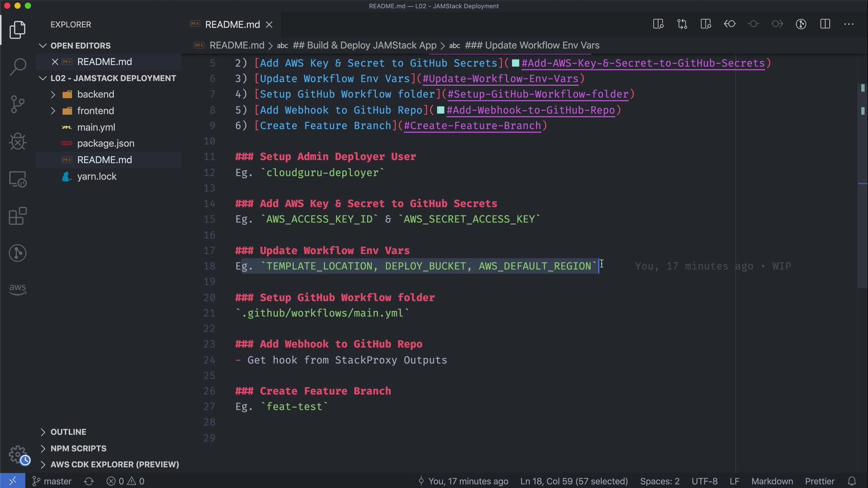Viewport: 868px width, 488px height.
Task: Open the AWS Toolkit panel
Action: [18, 289]
